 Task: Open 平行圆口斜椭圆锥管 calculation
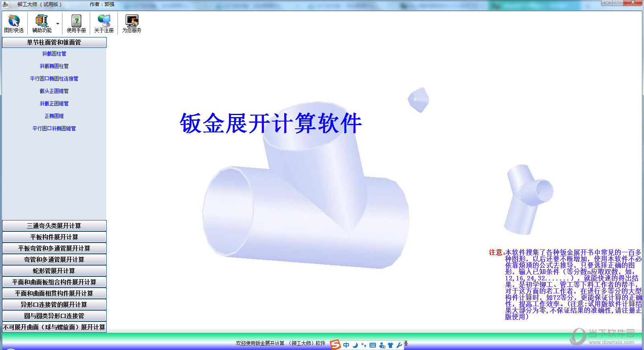[54, 128]
